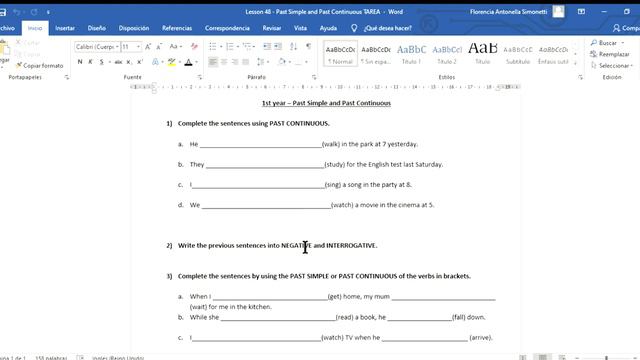Apply the Subtítulo style
The height and width of the screenshot is (360, 640).
(x=518, y=54)
